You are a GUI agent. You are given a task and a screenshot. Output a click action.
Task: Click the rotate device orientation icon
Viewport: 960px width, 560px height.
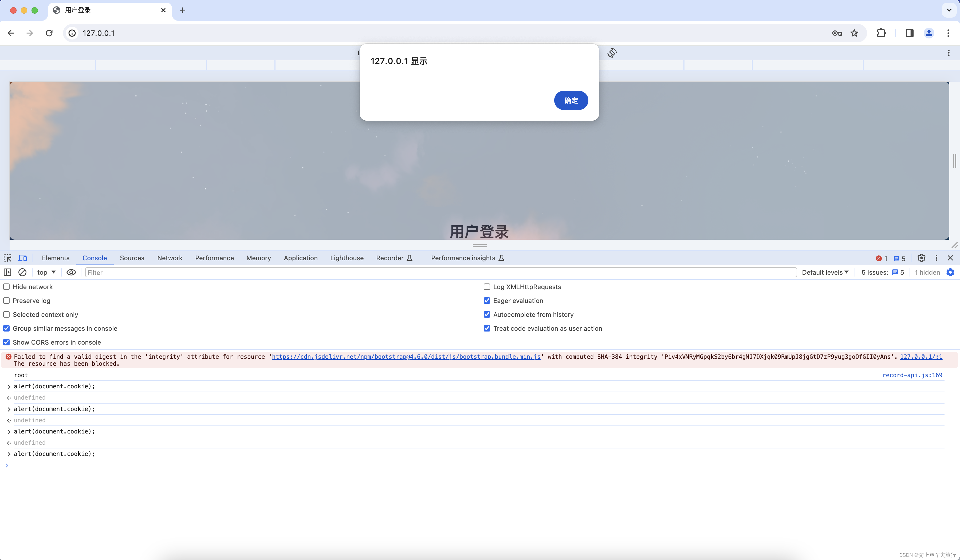612,53
